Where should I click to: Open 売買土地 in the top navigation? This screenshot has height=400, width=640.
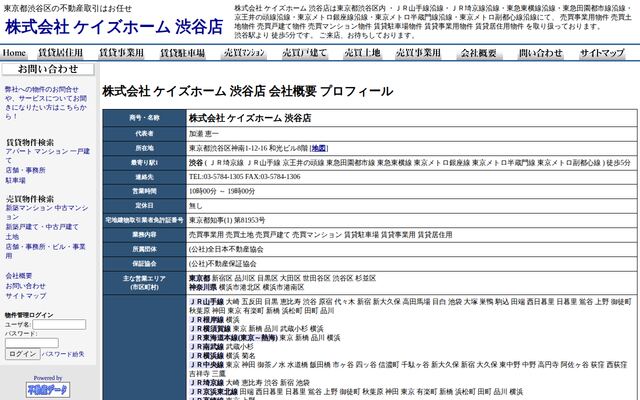(x=362, y=53)
